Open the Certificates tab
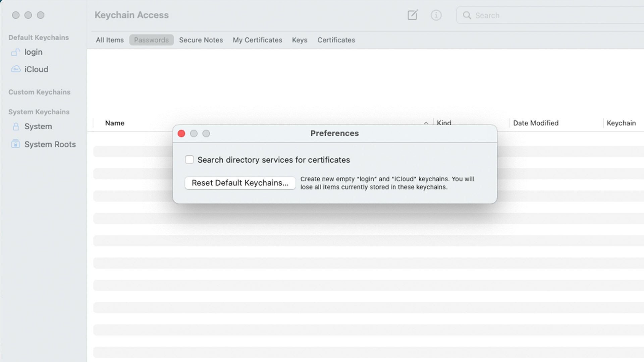The image size is (644, 362). click(x=336, y=40)
